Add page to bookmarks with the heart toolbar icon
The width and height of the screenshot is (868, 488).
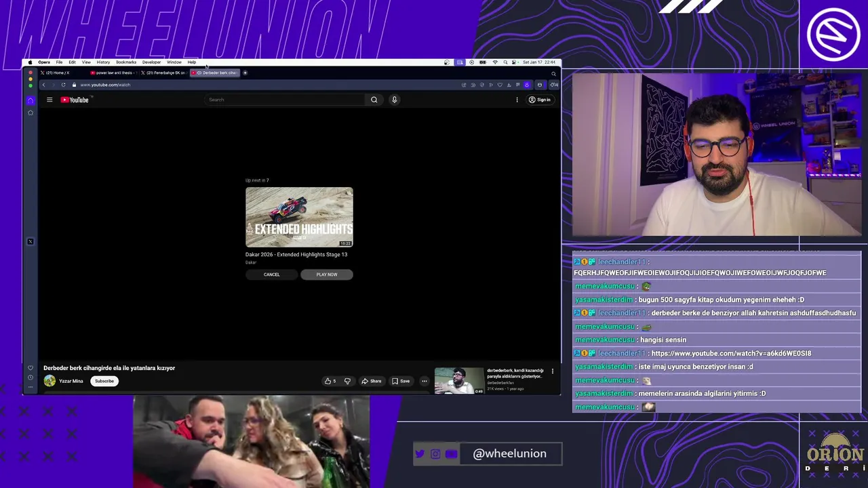pos(500,85)
